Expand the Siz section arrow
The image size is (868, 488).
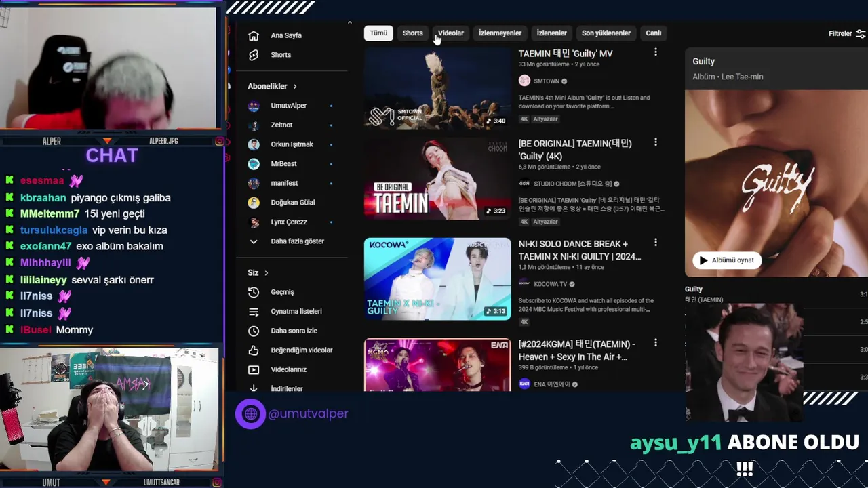[x=266, y=273]
